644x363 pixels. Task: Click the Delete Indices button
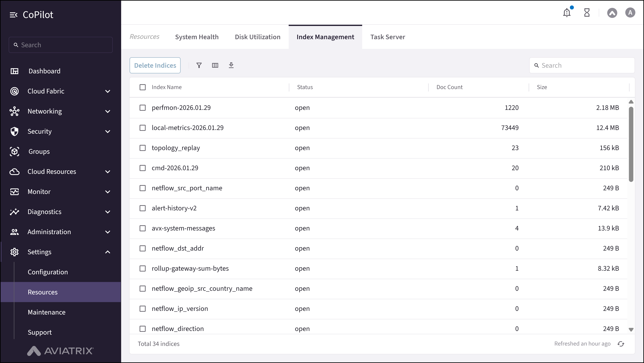(155, 65)
